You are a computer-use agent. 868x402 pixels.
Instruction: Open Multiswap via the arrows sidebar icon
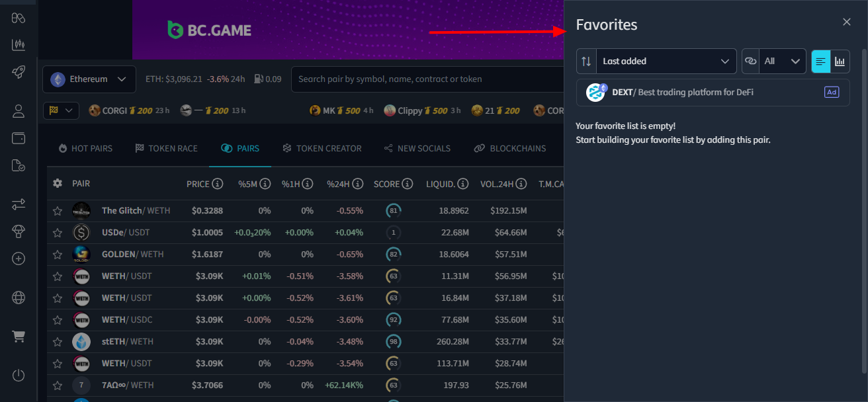coord(18,204)
